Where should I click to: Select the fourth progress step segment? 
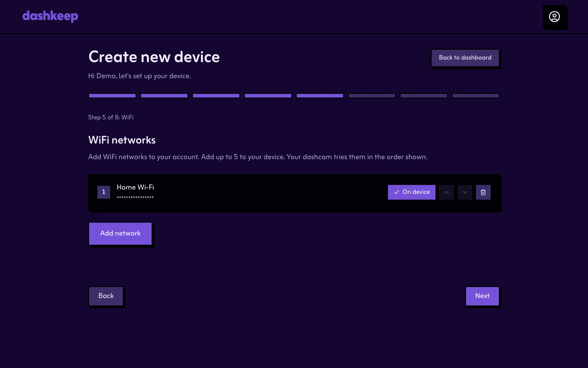(x=268, y=96)
